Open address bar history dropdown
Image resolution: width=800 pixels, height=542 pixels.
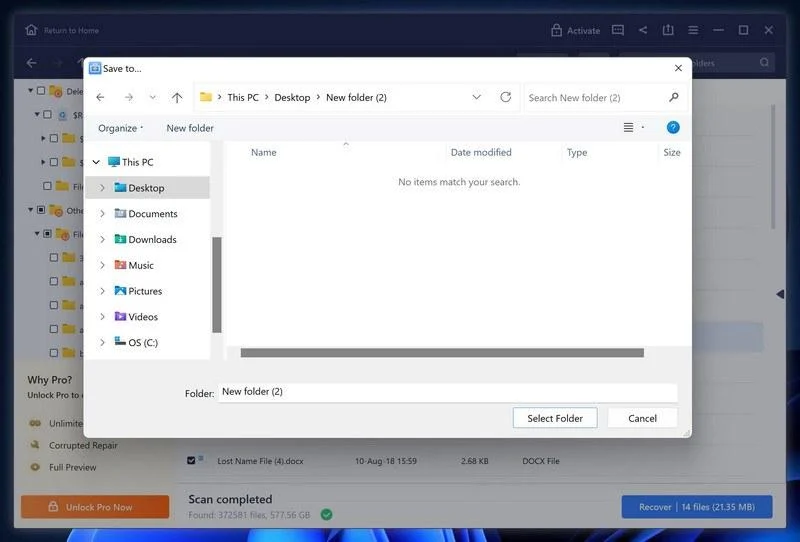(x=477, y=97)
